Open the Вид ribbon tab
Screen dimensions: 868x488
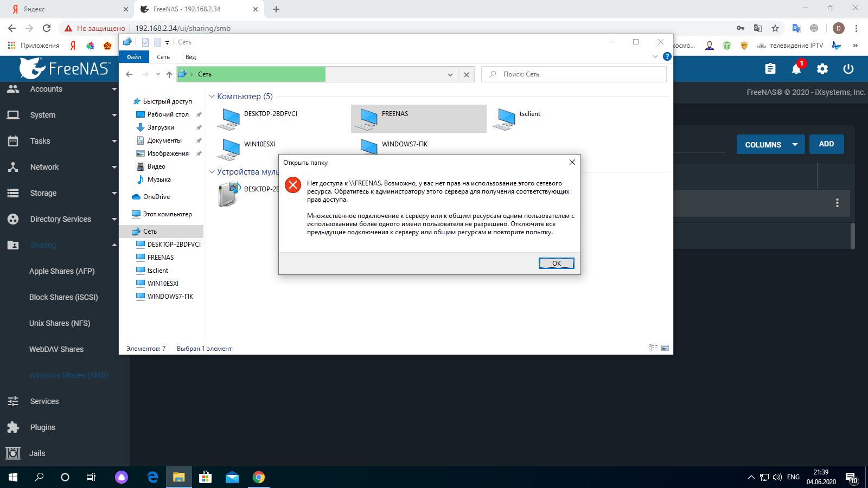click(x=190, y=57)
